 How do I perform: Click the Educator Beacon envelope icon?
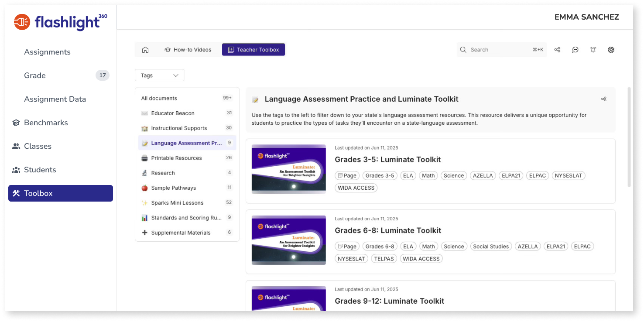coord(144,113)
